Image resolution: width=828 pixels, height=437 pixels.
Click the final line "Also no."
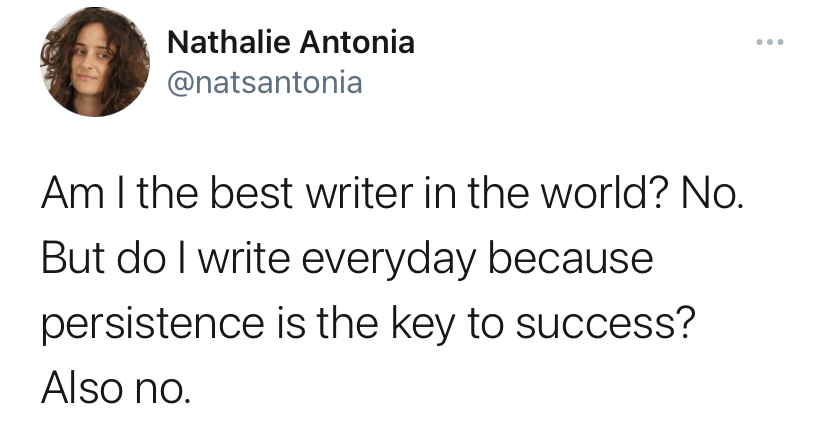tap(113, 385)
